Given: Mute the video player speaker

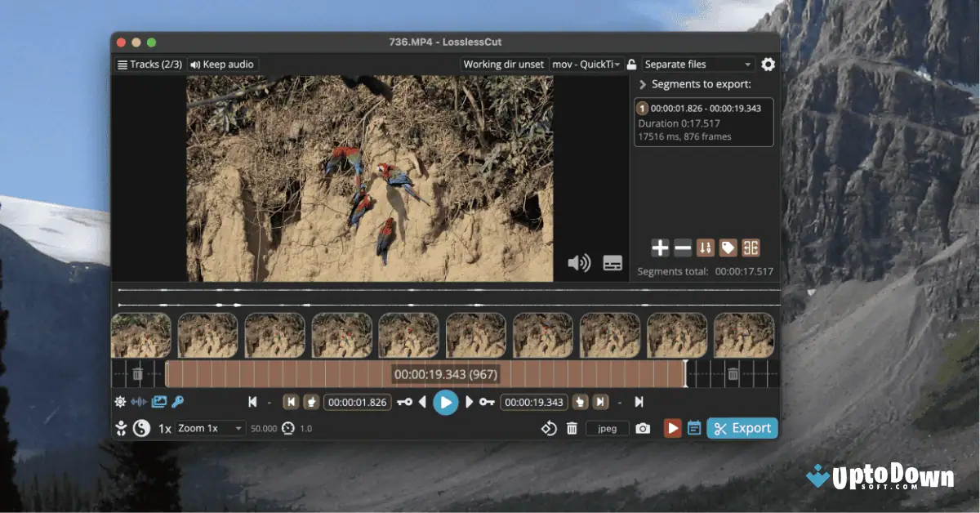Looking at the screenshot, I should click(x=580, y=261).
